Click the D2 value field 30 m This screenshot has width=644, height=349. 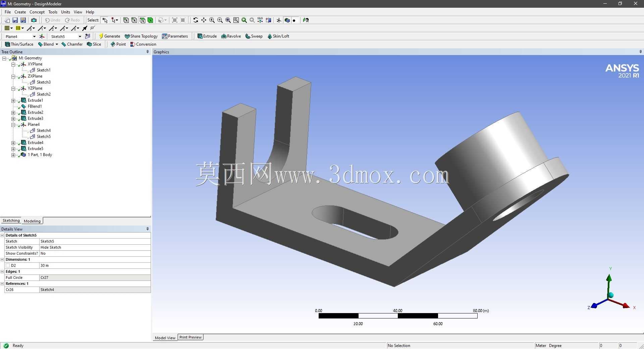pyautogui.click(x=95, y=265)
